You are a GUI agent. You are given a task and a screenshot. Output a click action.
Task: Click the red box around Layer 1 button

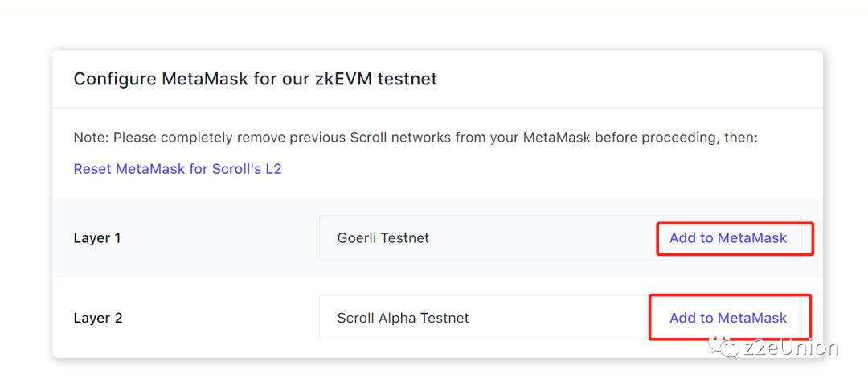813,239
